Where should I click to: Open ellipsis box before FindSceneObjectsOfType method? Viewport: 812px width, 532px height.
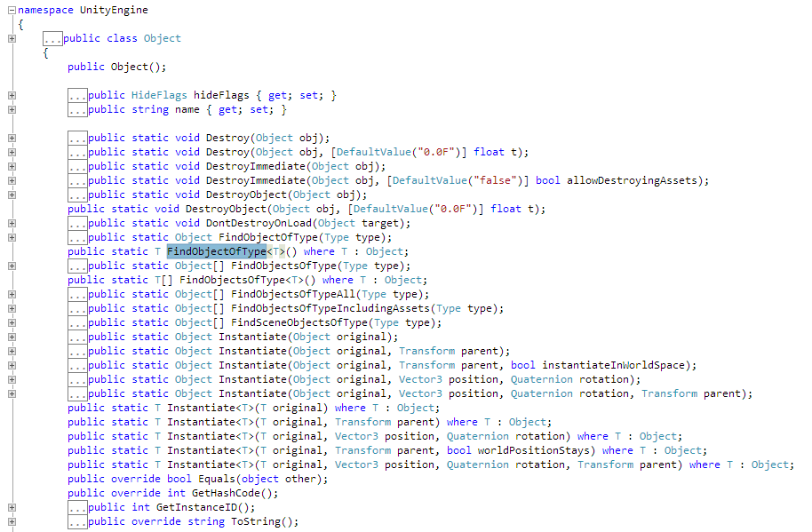coord(77,323)
